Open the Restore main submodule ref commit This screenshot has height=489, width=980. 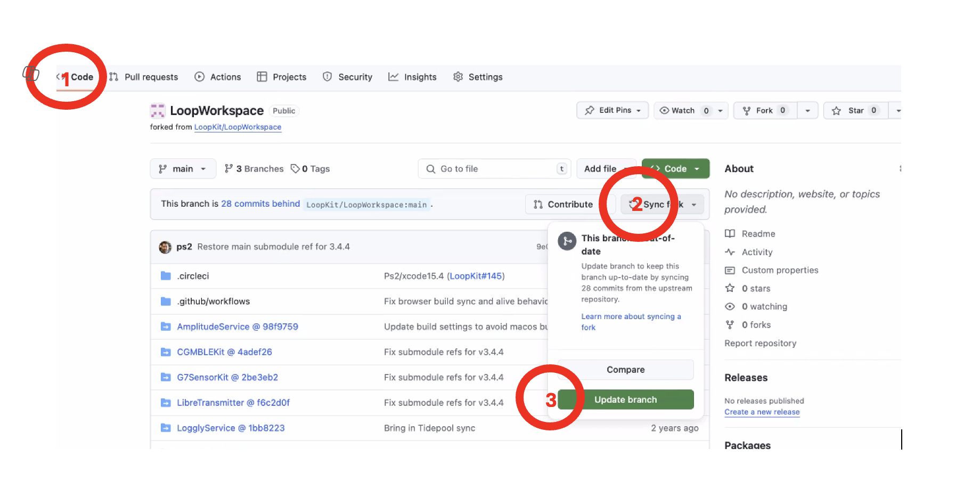tap(273, 247)
